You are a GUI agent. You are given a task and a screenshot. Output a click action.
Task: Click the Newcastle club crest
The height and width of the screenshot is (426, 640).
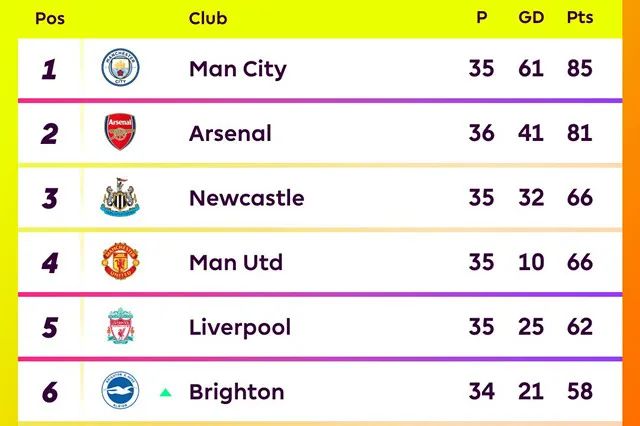click(120, 197)
